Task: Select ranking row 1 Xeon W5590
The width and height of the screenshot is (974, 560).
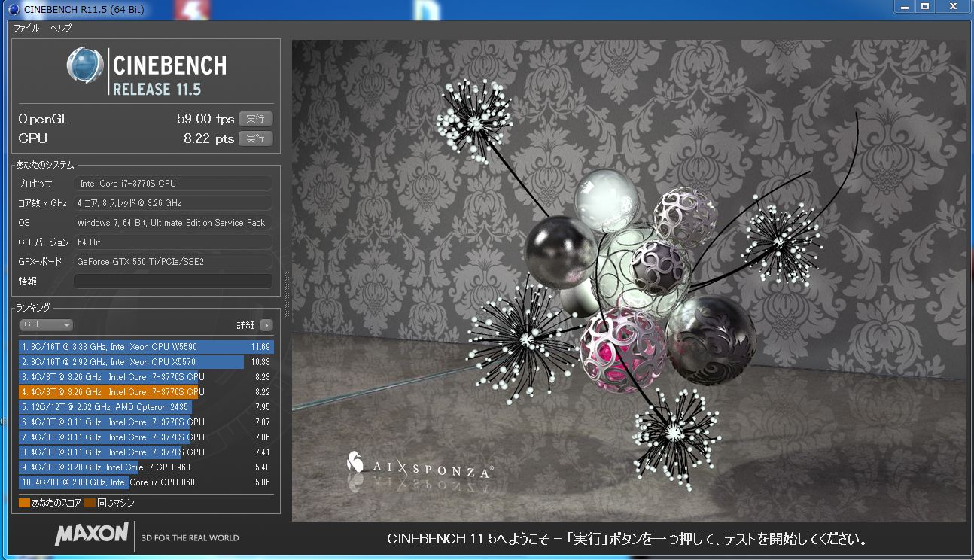Action: pyautogui.click(x=146, y=347)
